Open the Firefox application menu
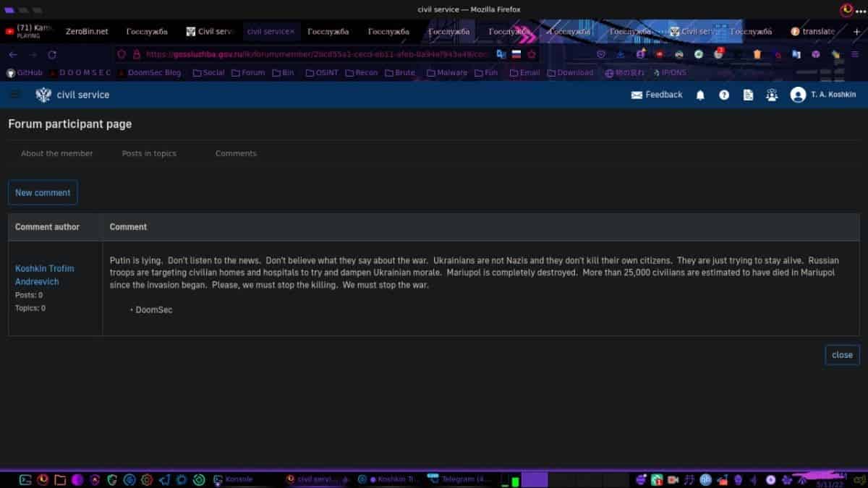868x488 pixels. (854, 54)
